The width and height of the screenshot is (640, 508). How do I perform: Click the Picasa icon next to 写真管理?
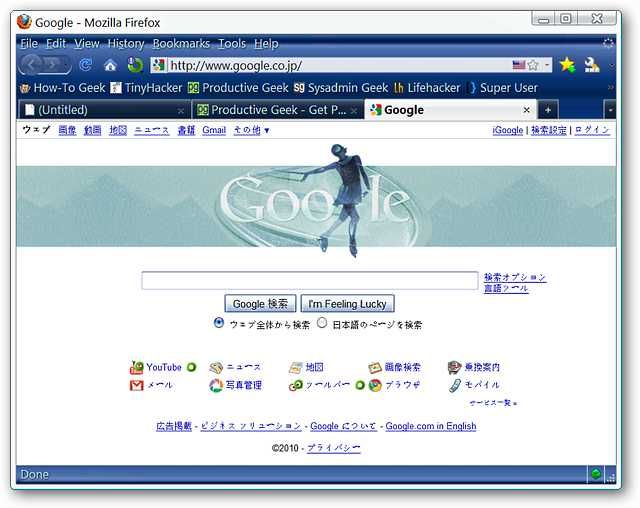216,385
